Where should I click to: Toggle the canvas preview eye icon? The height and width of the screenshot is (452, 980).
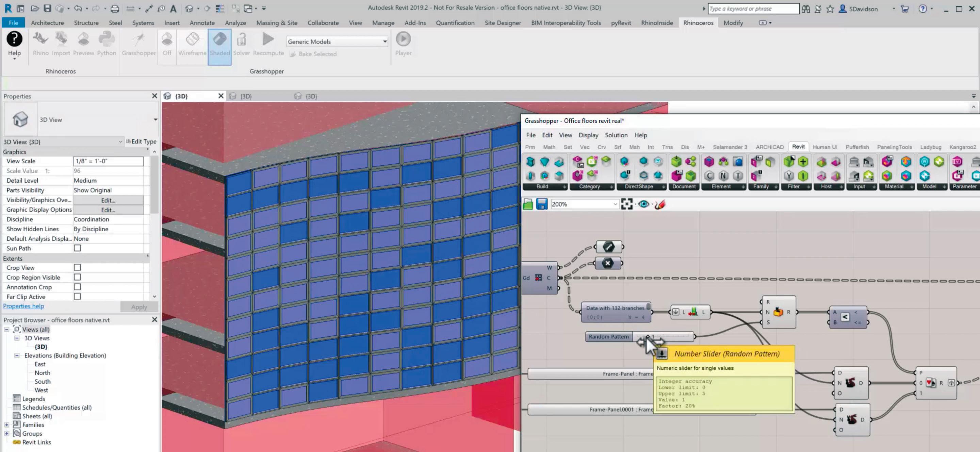[644, 204]
